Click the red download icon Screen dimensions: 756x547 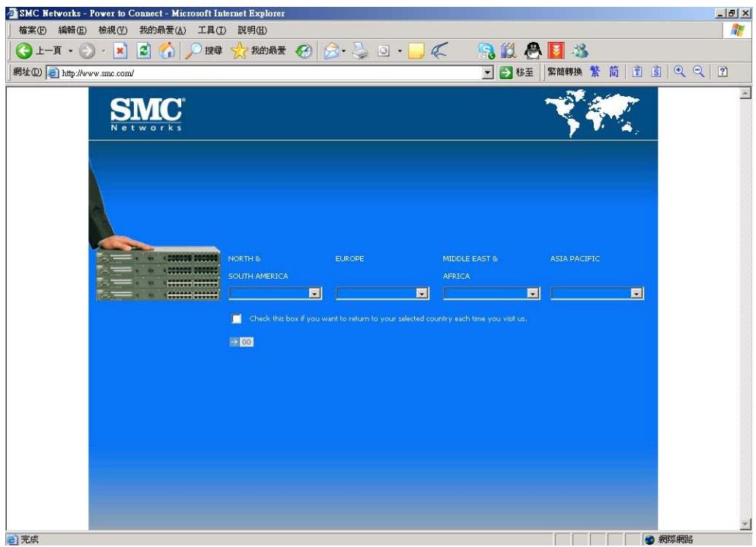click(556, 50)
